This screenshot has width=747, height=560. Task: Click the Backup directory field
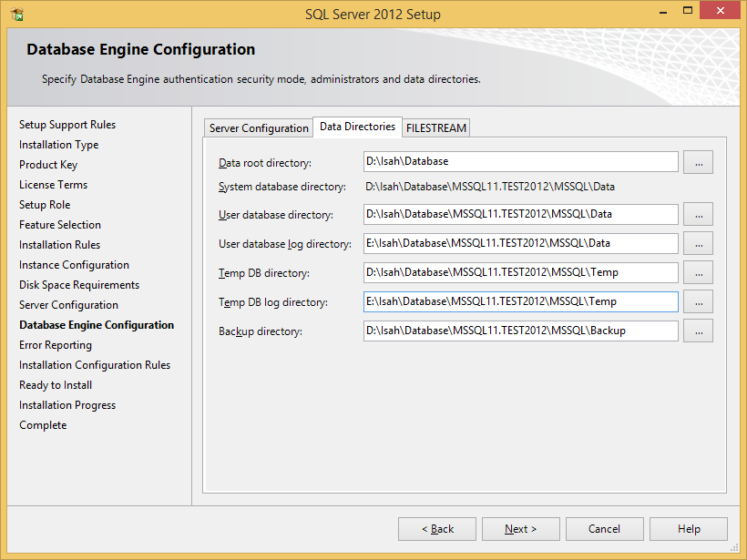[521, 331]
